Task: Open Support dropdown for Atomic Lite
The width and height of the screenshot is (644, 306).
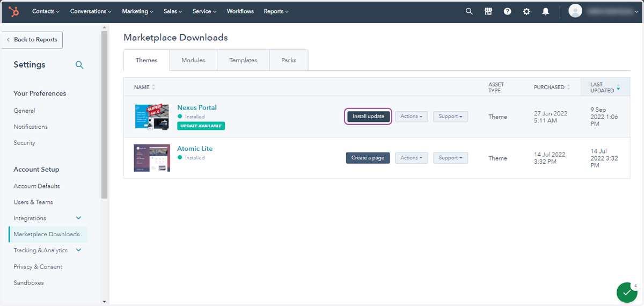Action: tap(450, 158)
